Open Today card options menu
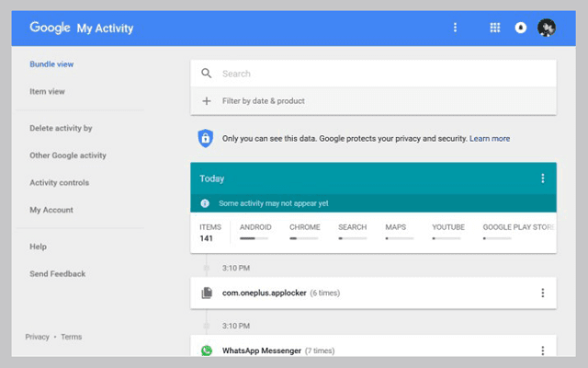Viewport: 588px width, 368px height. (x=542, y=178)
